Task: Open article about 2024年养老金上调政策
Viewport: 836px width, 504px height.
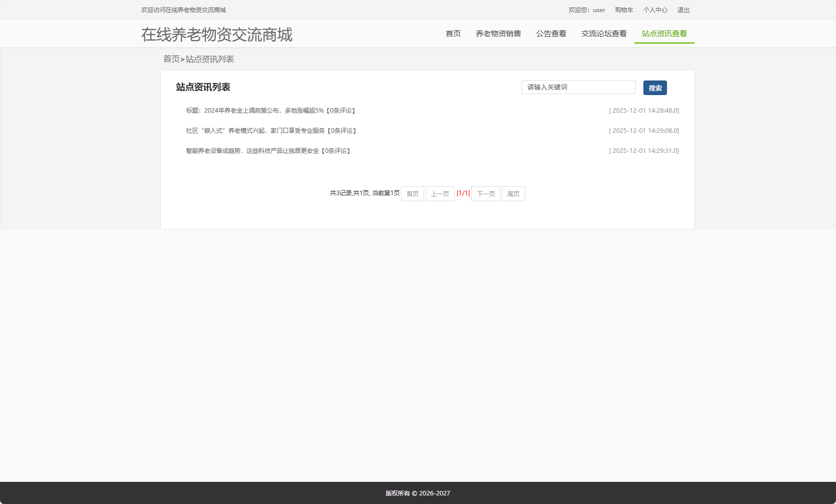Action: [x=271, y=111]
